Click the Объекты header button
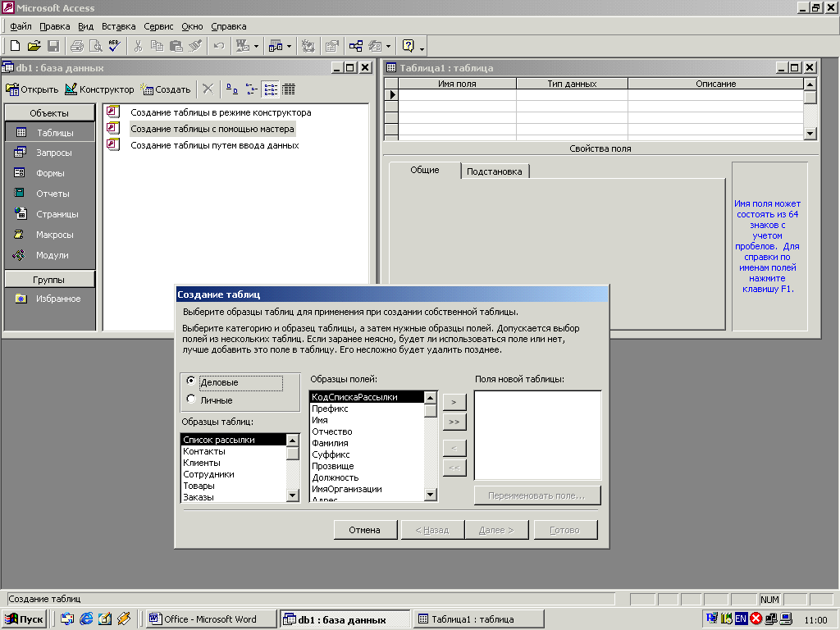 pos(49,113)
